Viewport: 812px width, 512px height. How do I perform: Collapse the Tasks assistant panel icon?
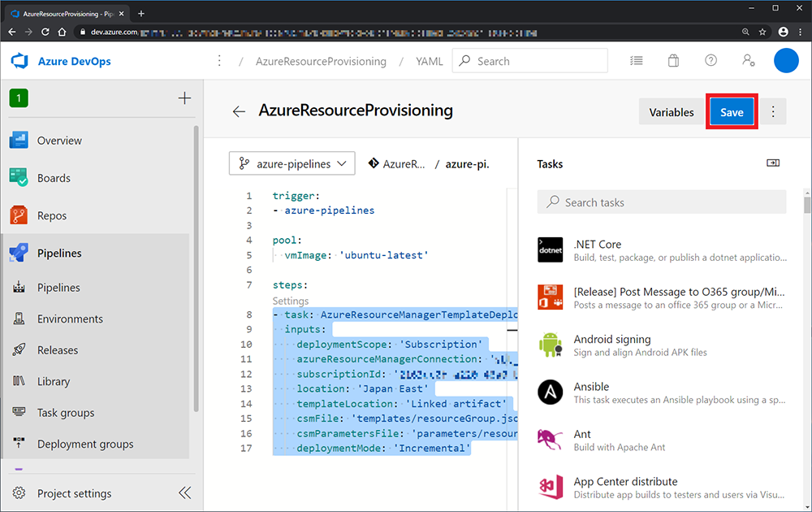[773, 163]
